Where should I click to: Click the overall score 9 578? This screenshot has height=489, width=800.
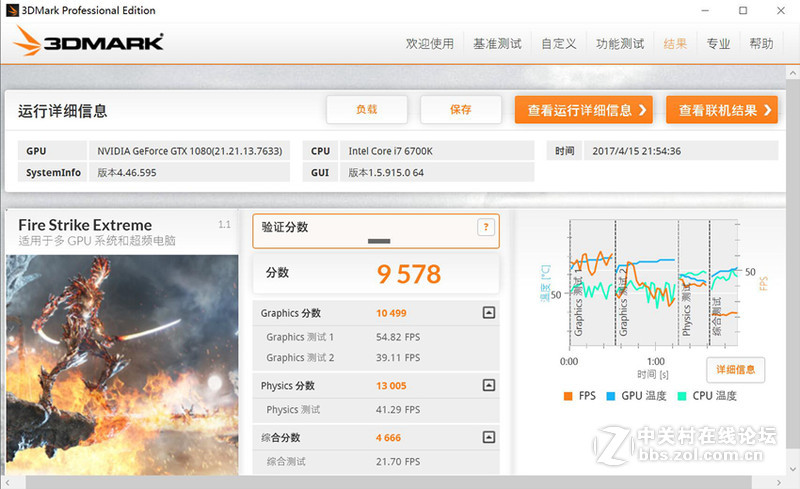click(409, 274)
